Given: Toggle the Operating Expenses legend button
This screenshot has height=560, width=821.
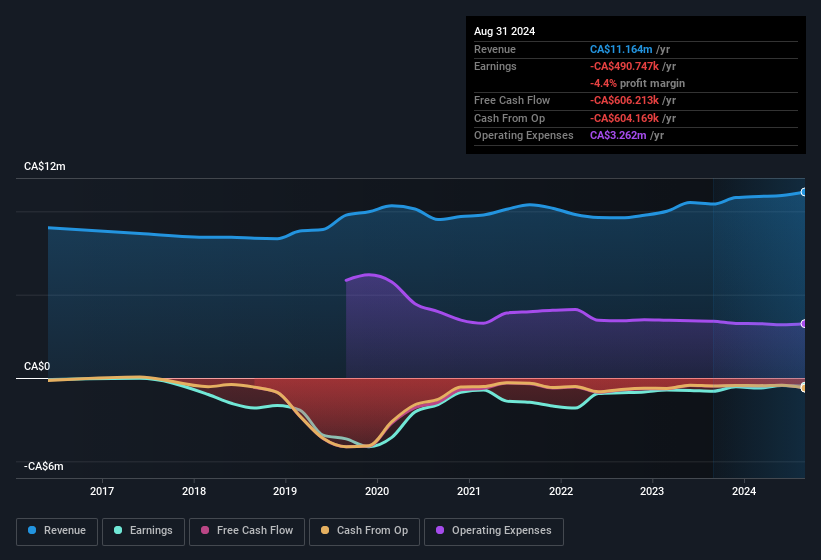Looking at the screenshot, I should coord(494,532).
